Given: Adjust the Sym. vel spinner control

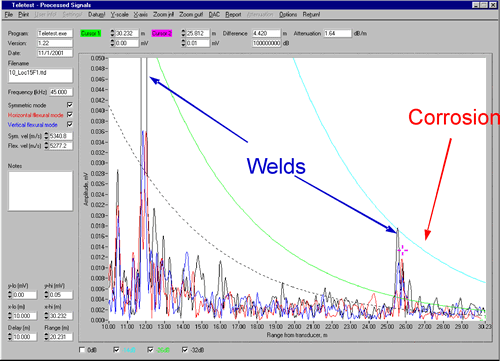Looking at the screenshot, I should pyautogui.click(x=47, y=136).
